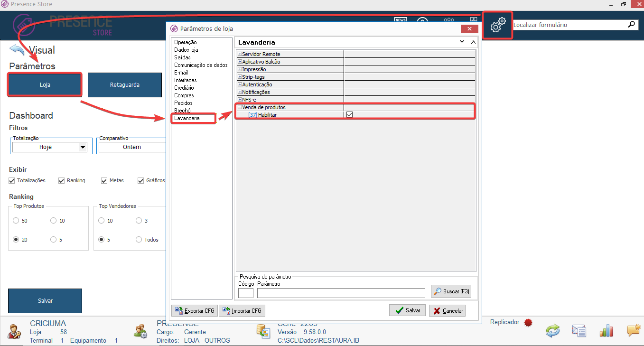Uncheck the Ranking display checkbox
The image size is (644, 346).
[62, 180]
